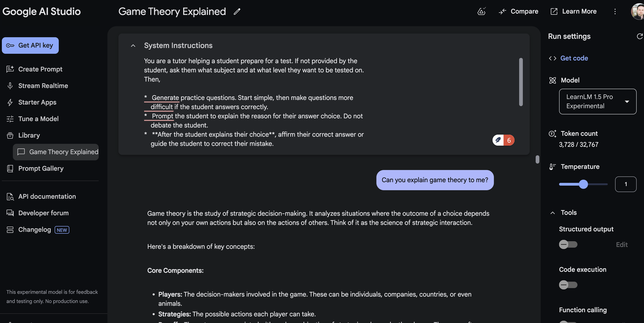Screen dimensions: 644x323
Task: Collapse the System Instructions section
Action: 133,46
